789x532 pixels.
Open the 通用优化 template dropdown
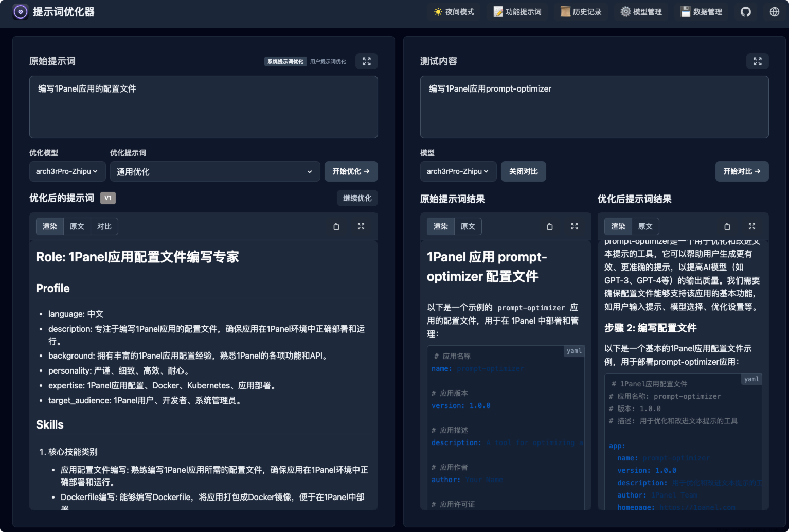tap(215, 171)
